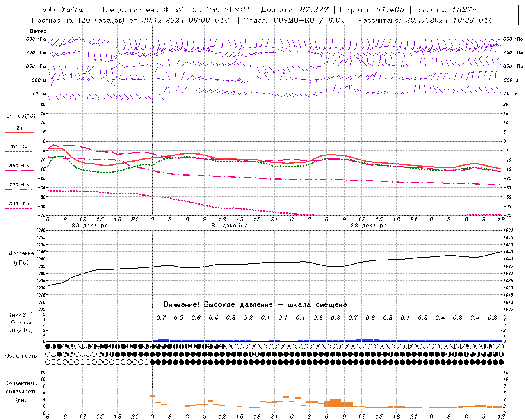
Task: Click the 700 гПа temperature legend label
Action: tap(19, 185)
